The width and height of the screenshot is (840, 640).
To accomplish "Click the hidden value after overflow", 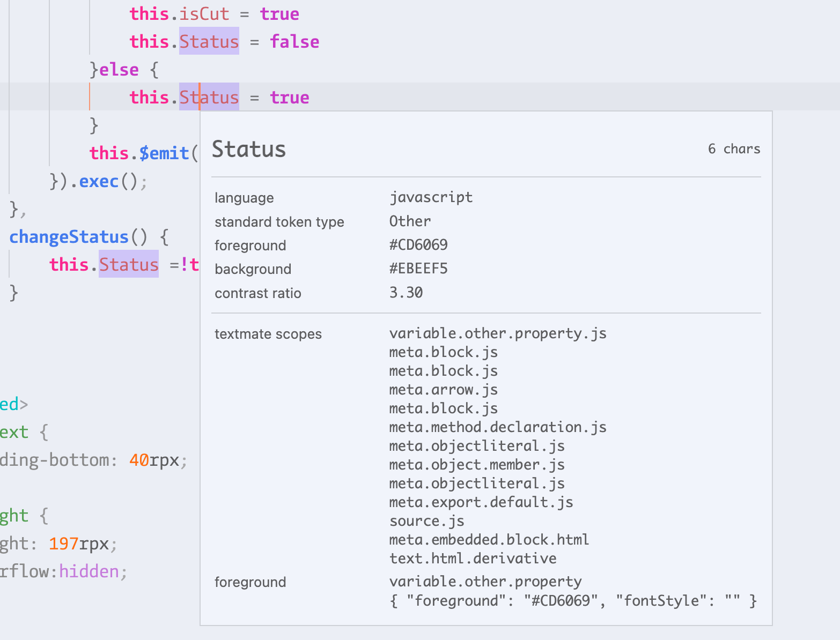I will (x=89, y=571).
